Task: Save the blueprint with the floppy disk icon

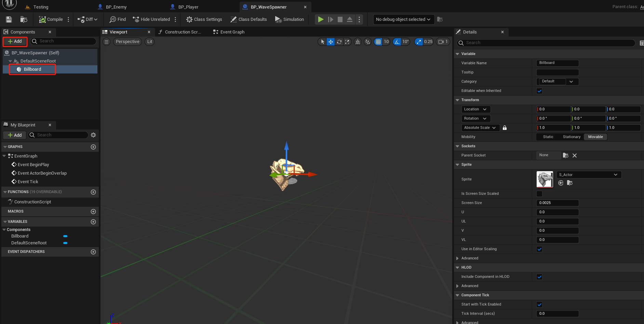Action: click(9, 19)
